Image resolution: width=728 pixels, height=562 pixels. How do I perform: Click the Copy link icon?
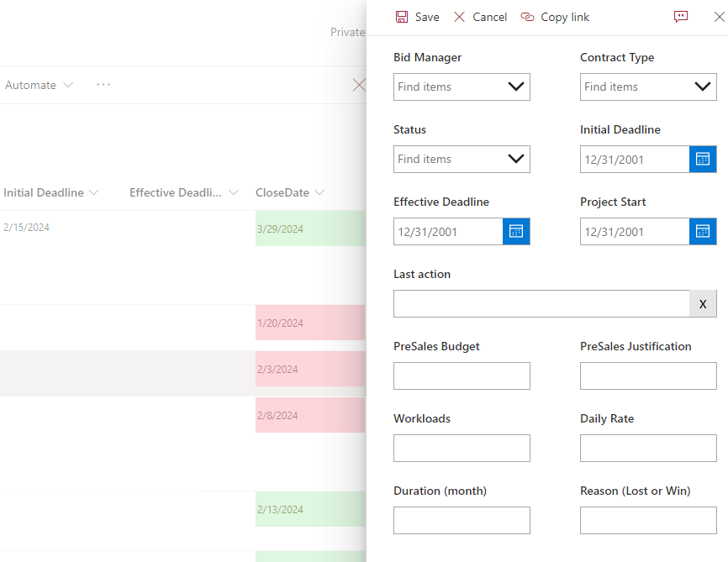pos(554,17)
